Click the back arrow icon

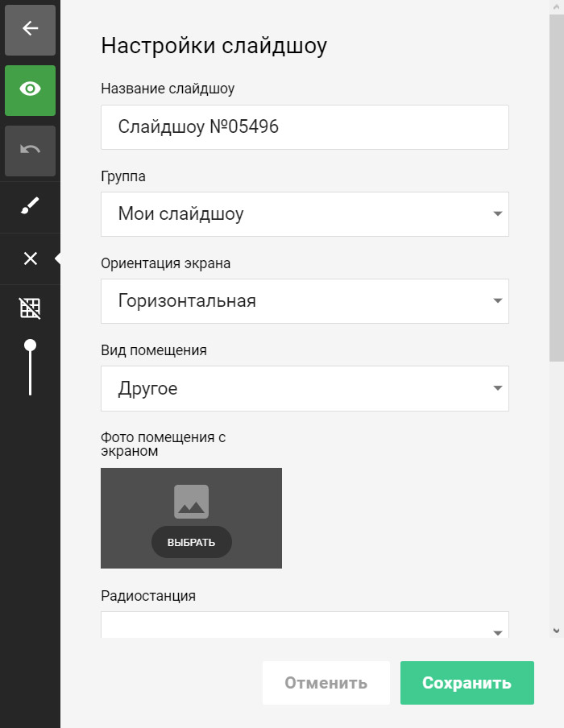pyautogui.click(x=30, y=29)
